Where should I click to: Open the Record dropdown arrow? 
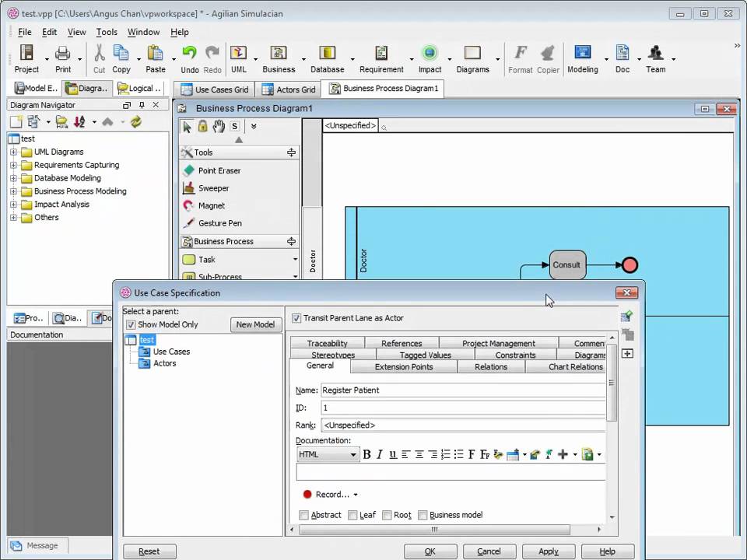pos(356,495)
